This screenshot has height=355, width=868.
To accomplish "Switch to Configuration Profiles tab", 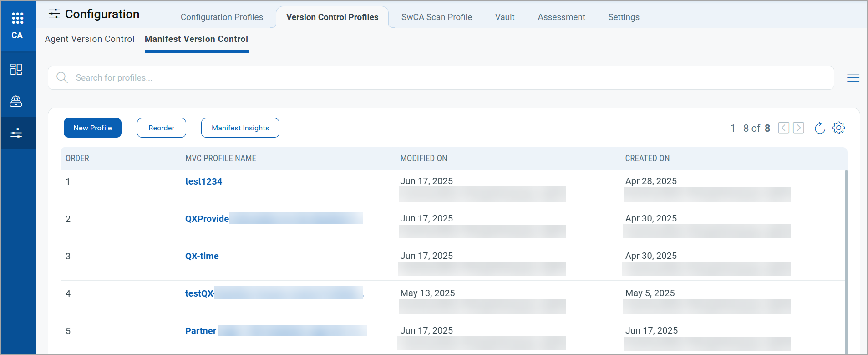I will pyautogui.click(x=222, y=17).
